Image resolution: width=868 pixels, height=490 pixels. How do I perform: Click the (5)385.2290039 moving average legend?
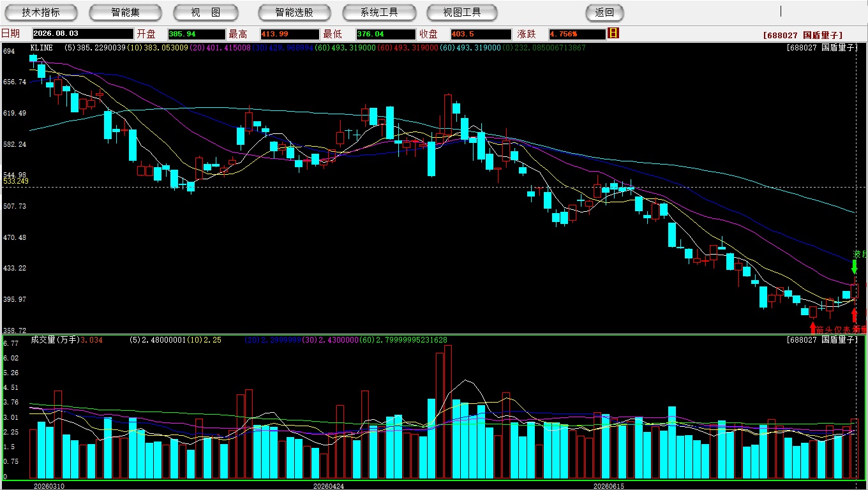click(95, 48)
